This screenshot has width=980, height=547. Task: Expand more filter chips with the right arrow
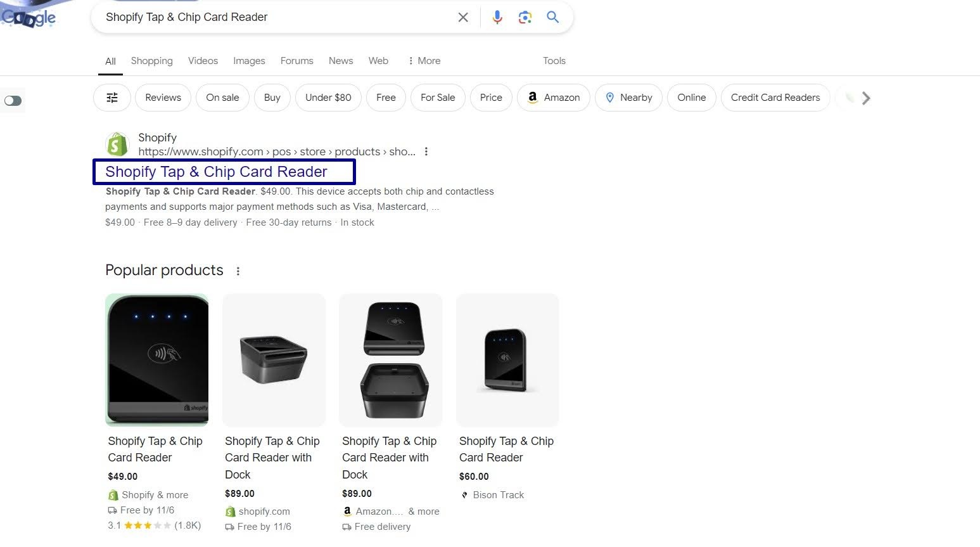click(866, 98)
